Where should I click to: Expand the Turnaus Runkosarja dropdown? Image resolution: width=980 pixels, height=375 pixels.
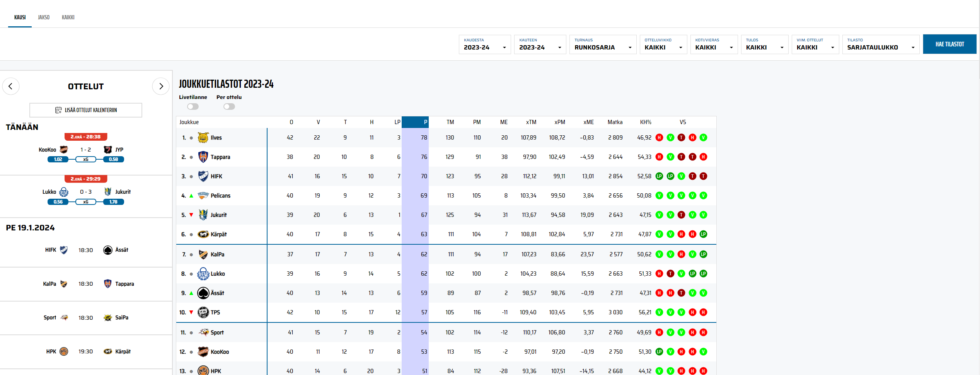point(603,44)
